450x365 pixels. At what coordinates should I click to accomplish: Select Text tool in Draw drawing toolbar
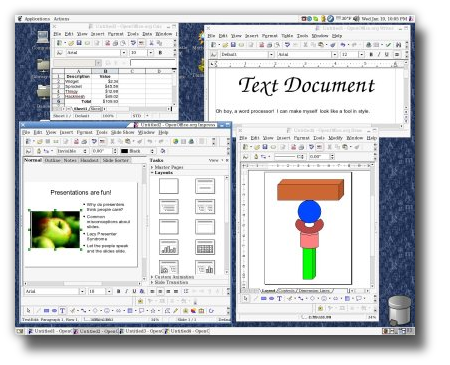point(279,298)
